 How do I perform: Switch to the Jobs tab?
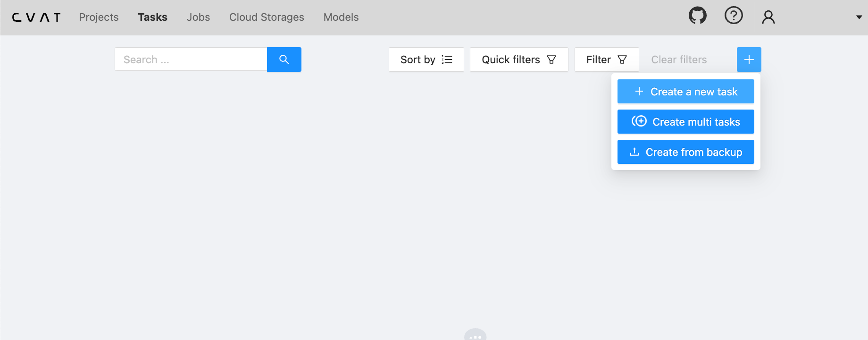pyautogui.click(x=198, y=17)
